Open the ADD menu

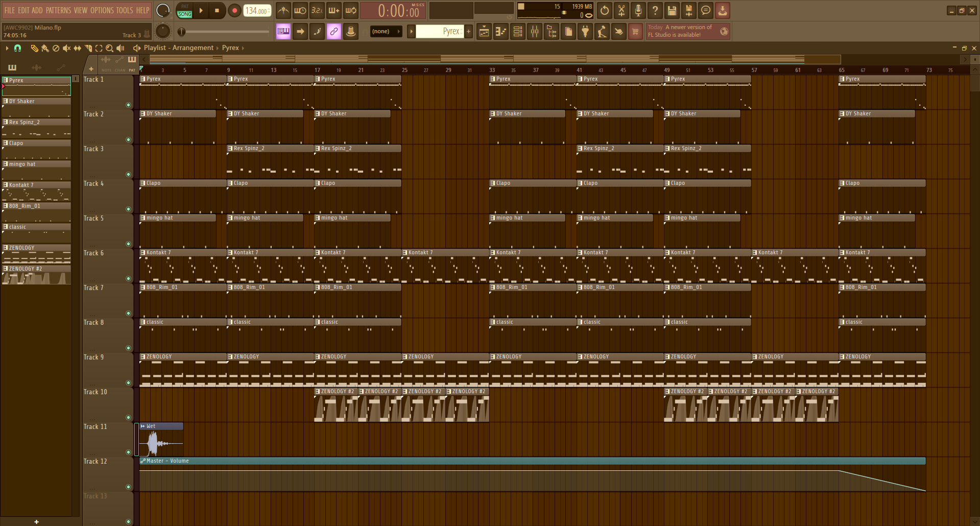(x=37, y=10)
